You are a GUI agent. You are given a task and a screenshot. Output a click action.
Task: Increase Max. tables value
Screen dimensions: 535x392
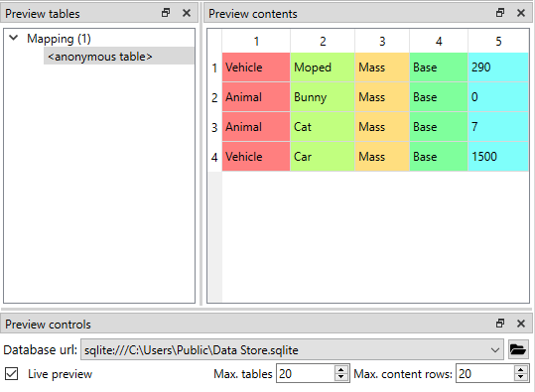click(x=340, y=369)
